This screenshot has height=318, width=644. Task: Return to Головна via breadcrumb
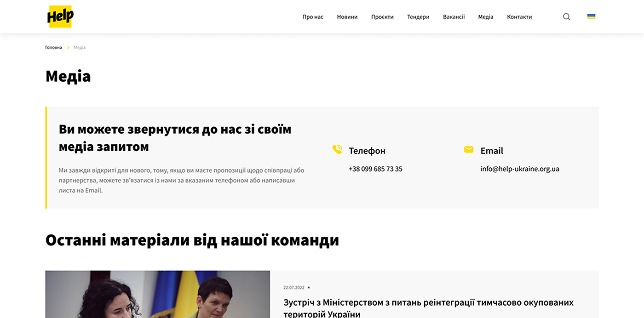click(53, 47)
